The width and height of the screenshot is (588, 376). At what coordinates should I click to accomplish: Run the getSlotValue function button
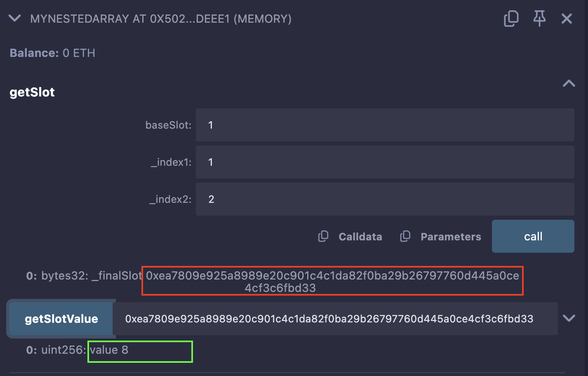tap(61, 319)
